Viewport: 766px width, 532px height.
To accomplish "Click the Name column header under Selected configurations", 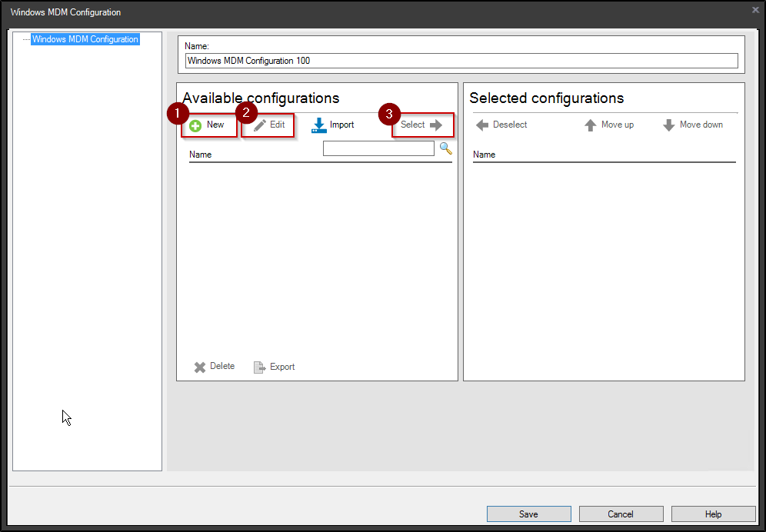I will click(485, 154).
